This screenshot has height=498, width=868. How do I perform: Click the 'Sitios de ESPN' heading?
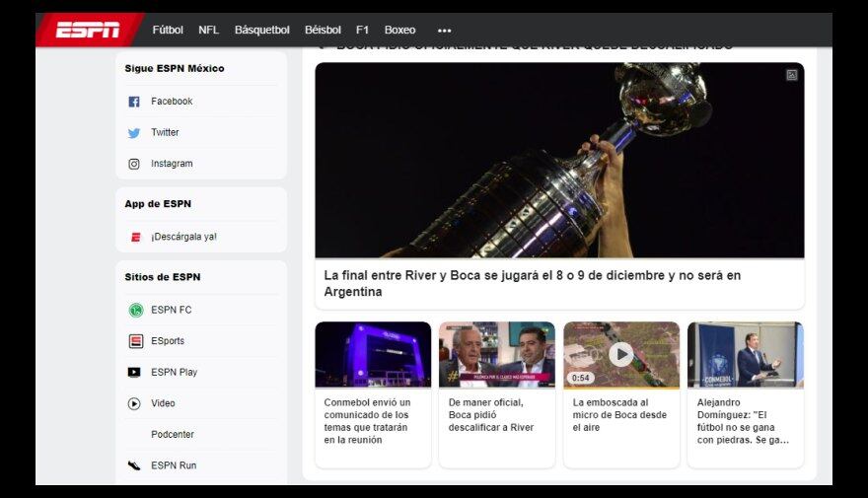[162, 277]
